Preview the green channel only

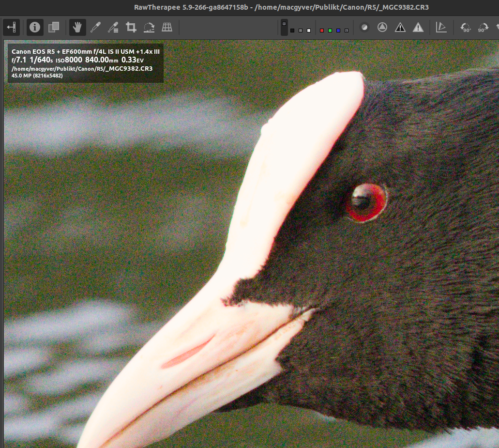330,31
